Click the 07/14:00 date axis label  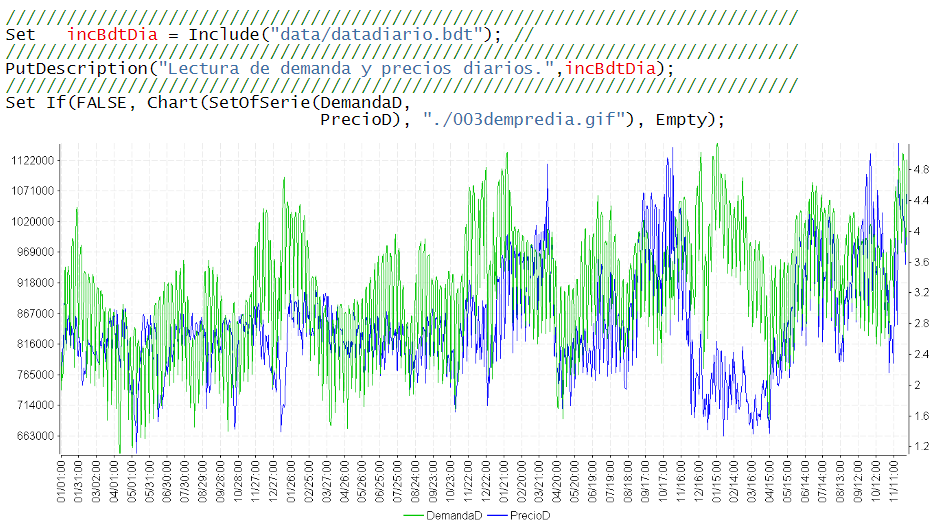coord(822,481)
